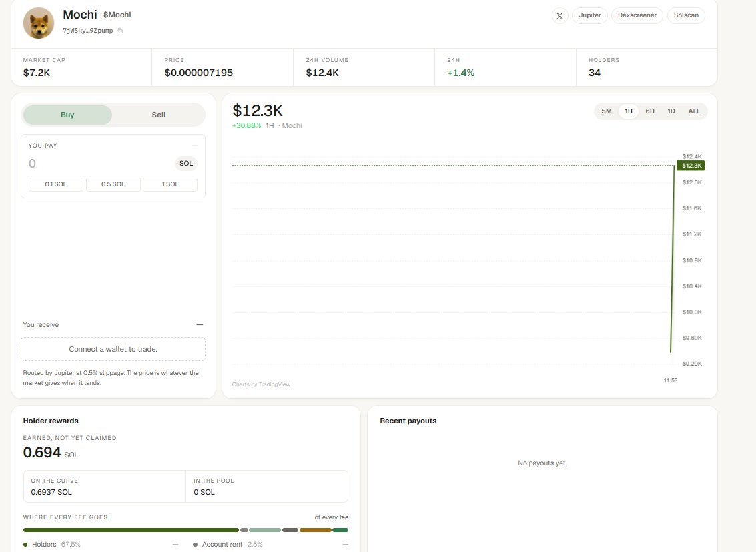This screenshot has height=552, width=756.
Task: Set chart range to ALL
Action: 695,111
